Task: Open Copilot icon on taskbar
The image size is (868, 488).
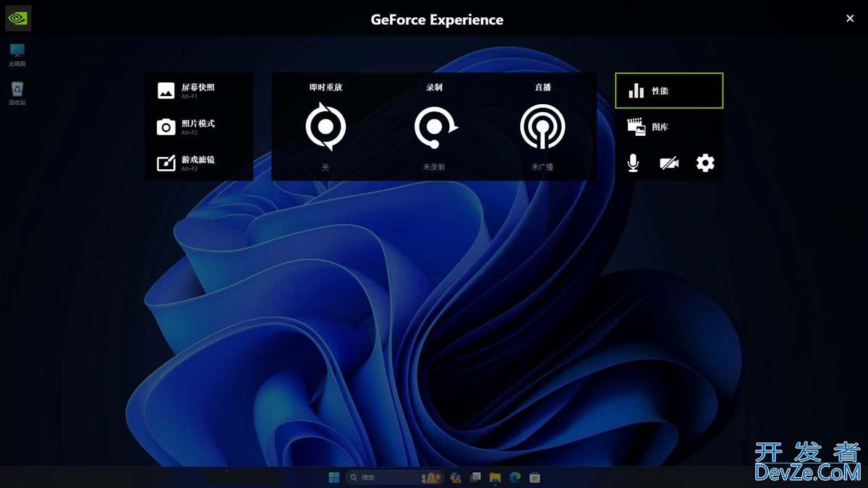Action: [x=456, y=477]
